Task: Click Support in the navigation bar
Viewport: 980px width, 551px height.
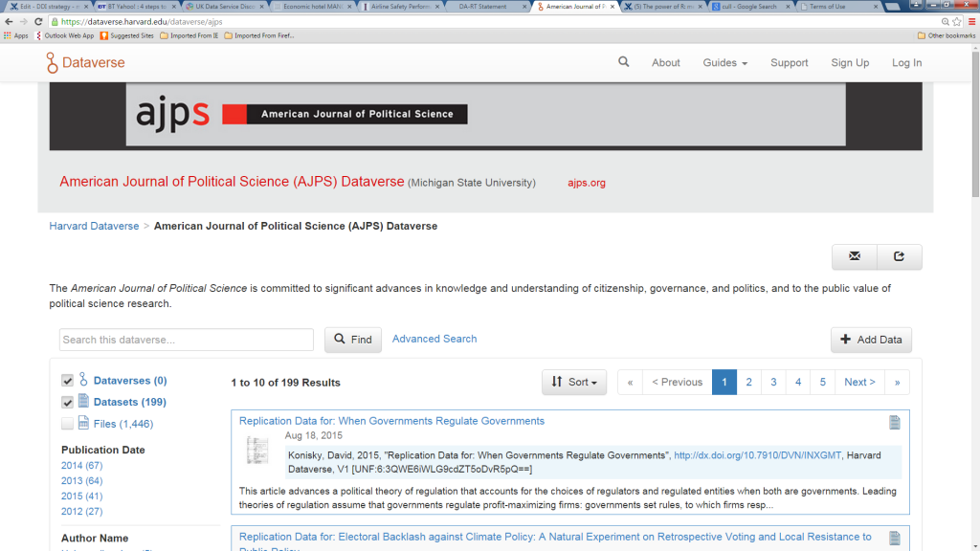Action: pyautogui.click(x=789, y=62)
